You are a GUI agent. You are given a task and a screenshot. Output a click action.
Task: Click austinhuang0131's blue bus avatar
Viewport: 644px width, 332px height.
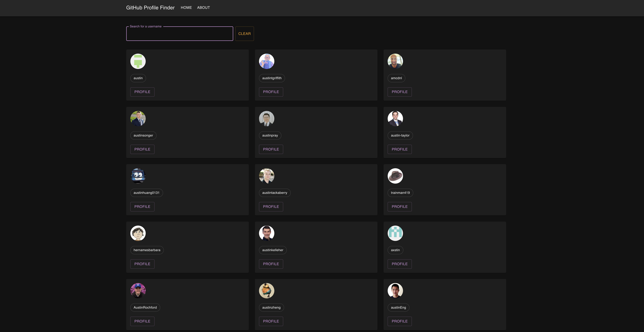138,176
